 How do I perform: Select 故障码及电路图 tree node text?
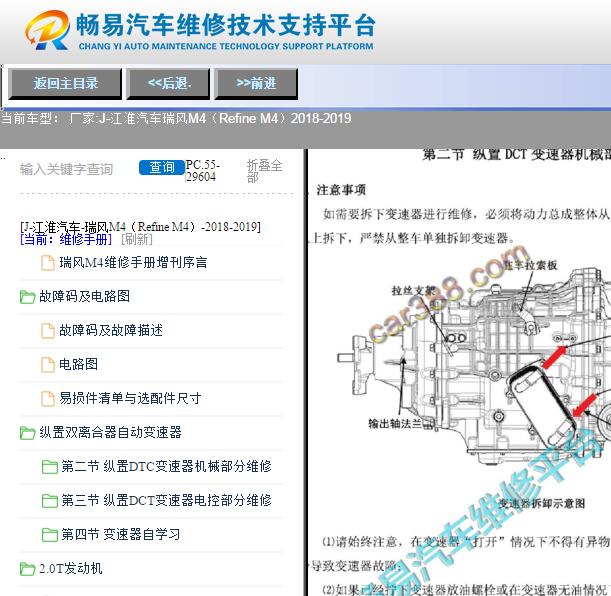[x=85, y=296]
